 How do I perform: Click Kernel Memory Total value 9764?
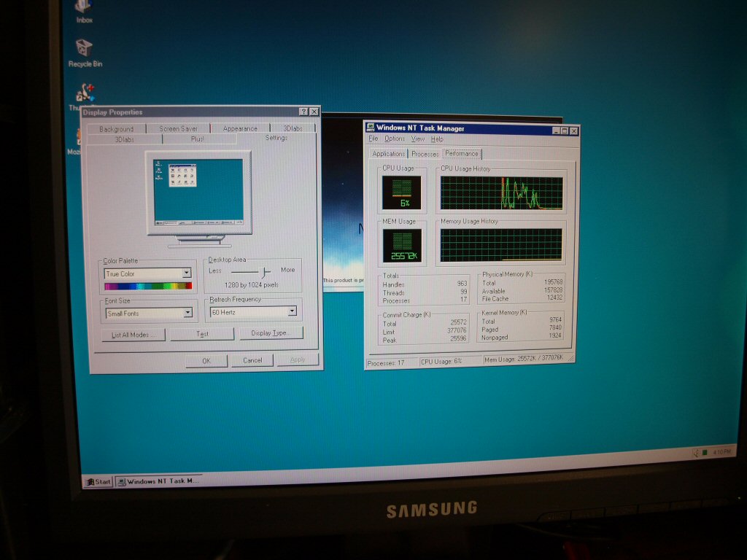(x=555, y=320)
